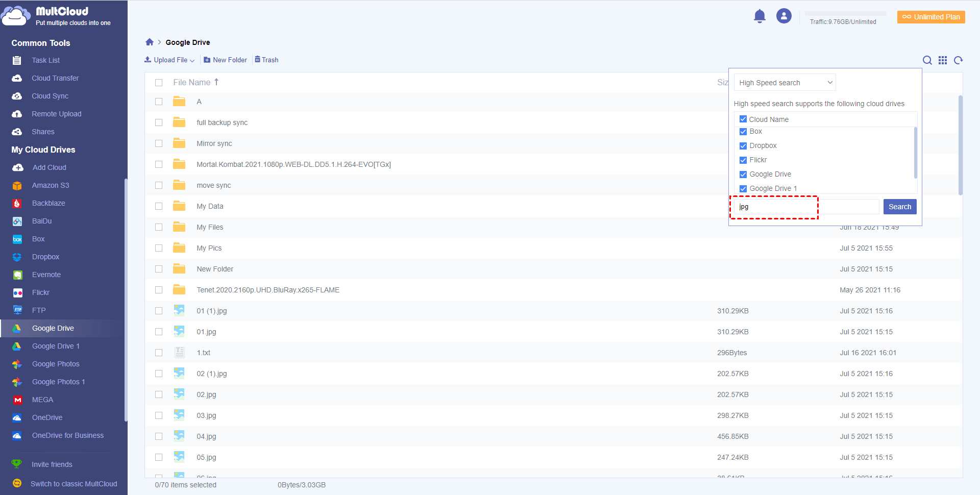Click the '05.jpg' file name
This screenshot has height=495, width=980.
207,457
